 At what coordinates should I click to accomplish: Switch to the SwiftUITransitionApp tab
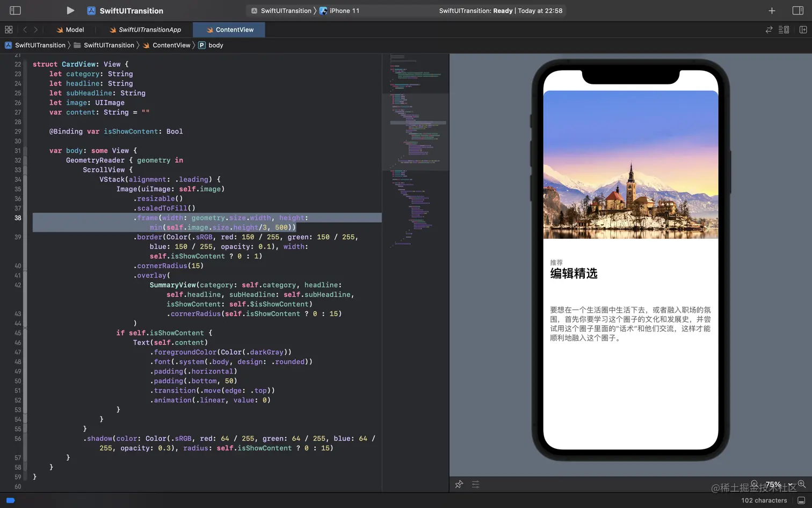[x=145, y=30]
